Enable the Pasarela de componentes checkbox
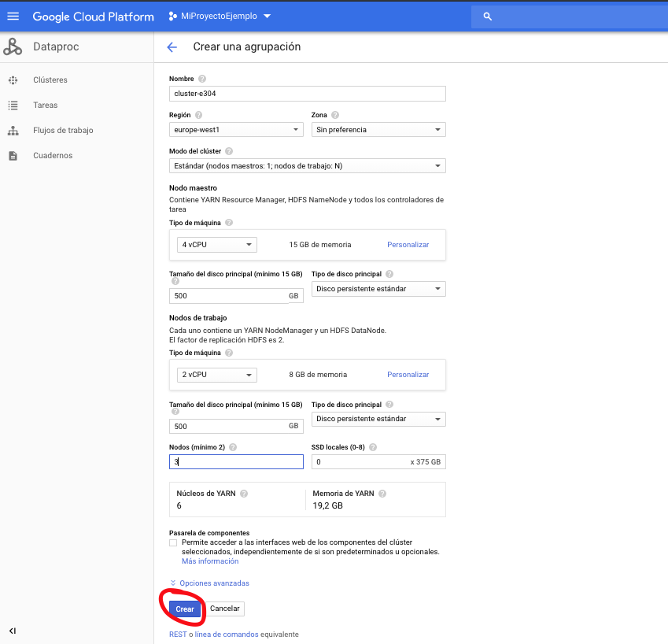Viewport: 668px width, 644px height. click(x=173, y=542)
